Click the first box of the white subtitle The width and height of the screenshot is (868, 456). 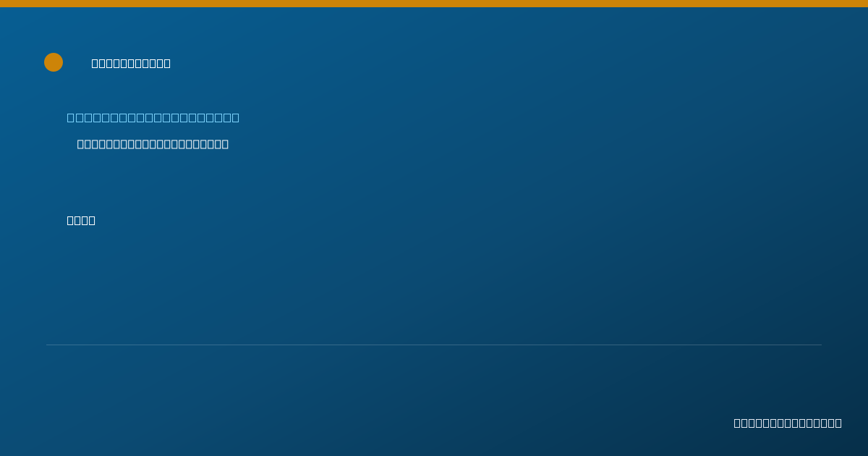(x=81, y=144)
